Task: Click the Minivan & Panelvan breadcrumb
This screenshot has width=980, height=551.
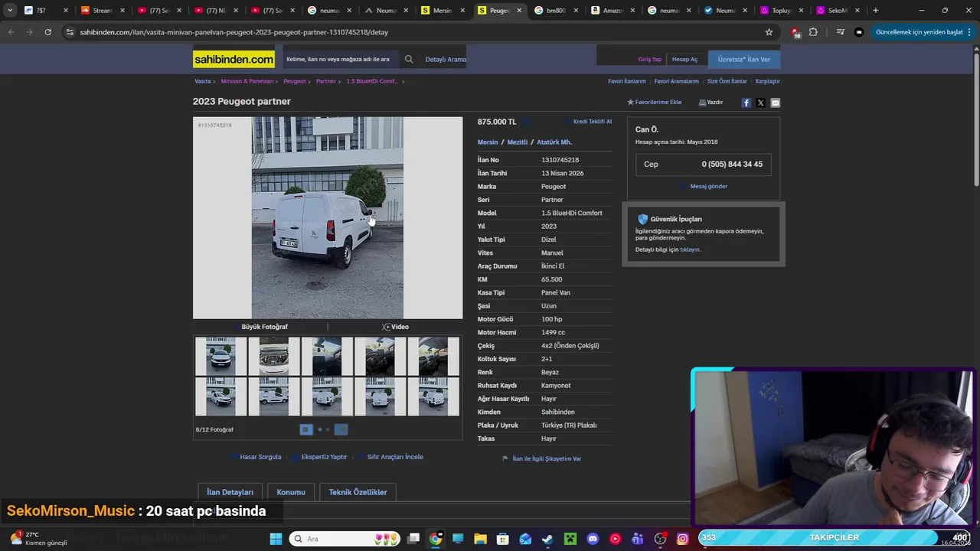Action: point(247,81)
